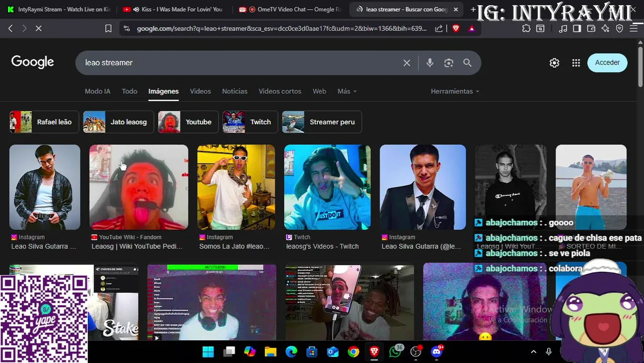Screen dimensions: 644x363
Task: Filter by Jato leaosg chip
Action: [118, 122]
